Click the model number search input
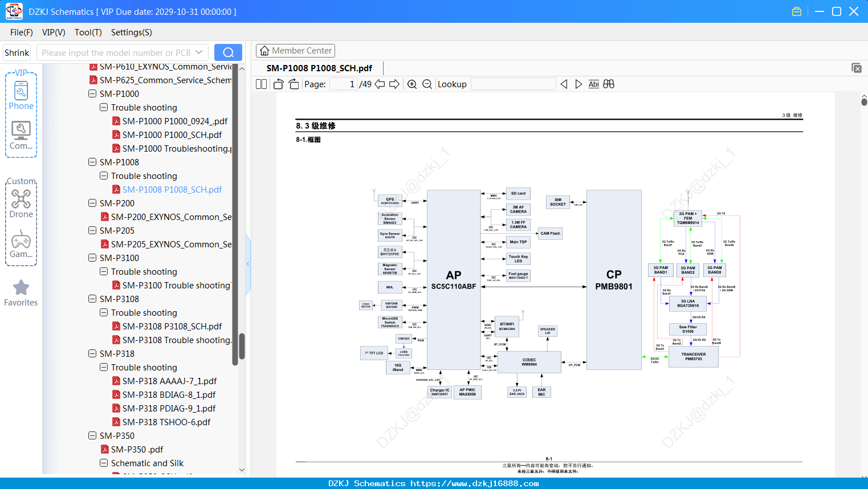Screen dimensions: 868x489 tap(116, 52)
